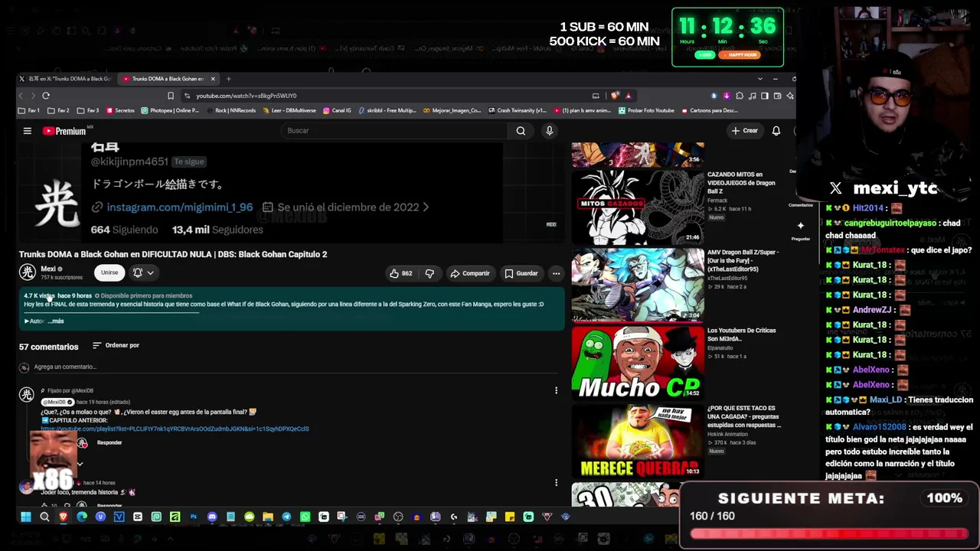Click the YouTube Buscar search field

tap(394, 131)
